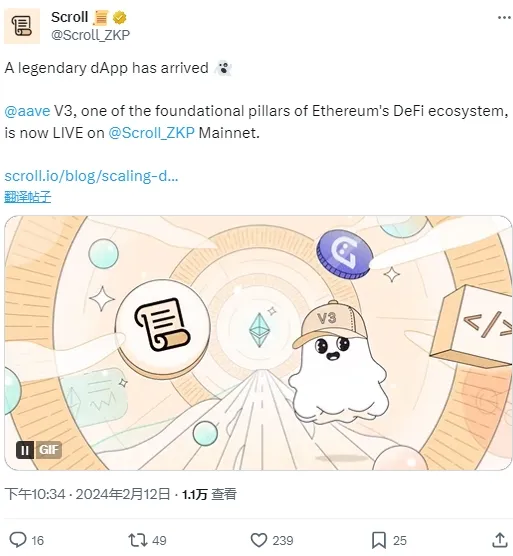Click the Scroll display name

tap(69, 17)
